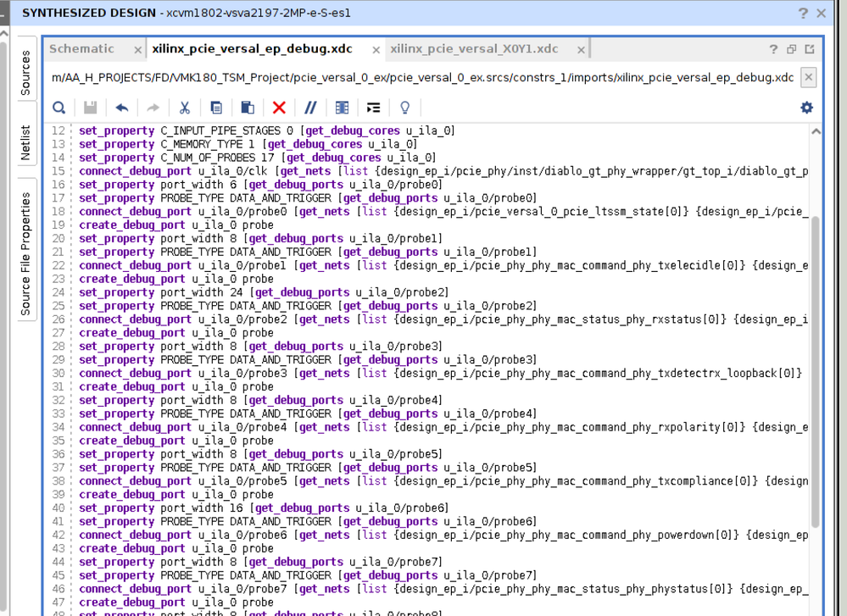Switch to xilinx_pcie_versal_X0Y1.xdc tab
The image size is (847, 616).
[474, 49]
